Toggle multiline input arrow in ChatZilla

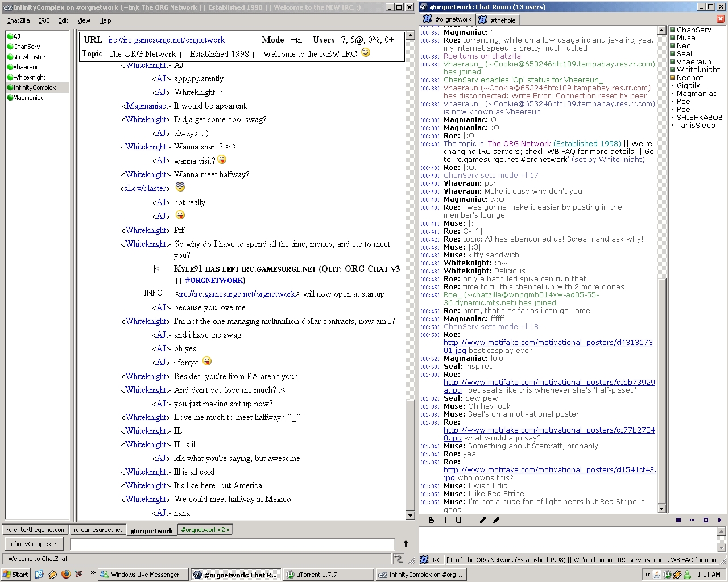406,544
